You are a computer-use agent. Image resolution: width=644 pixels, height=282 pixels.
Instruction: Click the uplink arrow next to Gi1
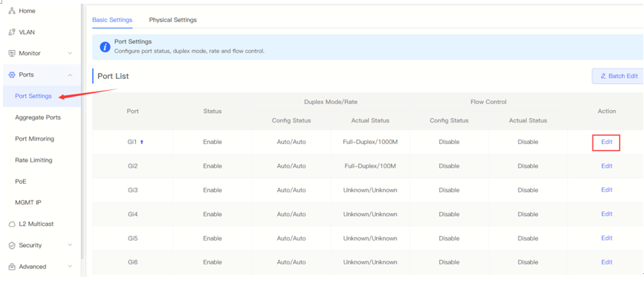point(142,142)
